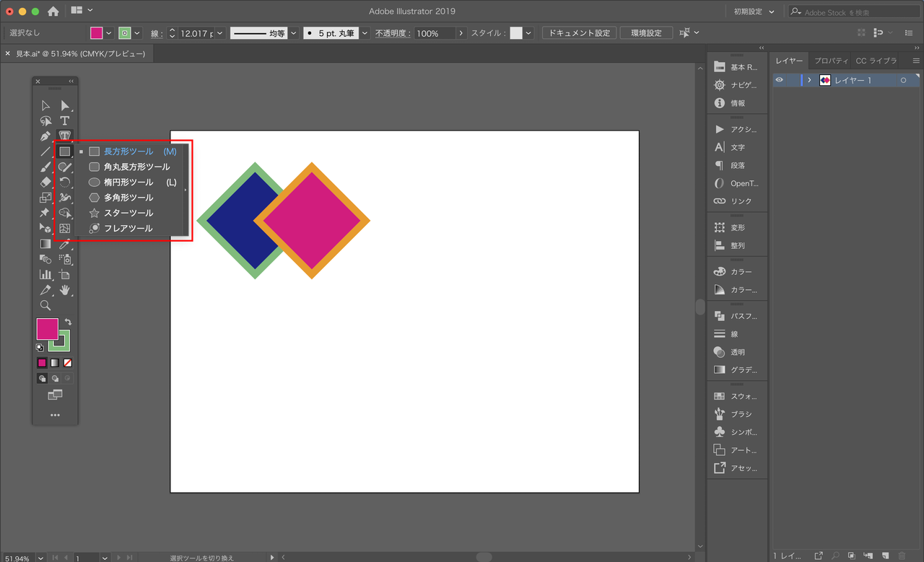This screenshot has width=924, height=562.
Task: Enable Draw Normal mode
Action: click(x=42, y=378)
